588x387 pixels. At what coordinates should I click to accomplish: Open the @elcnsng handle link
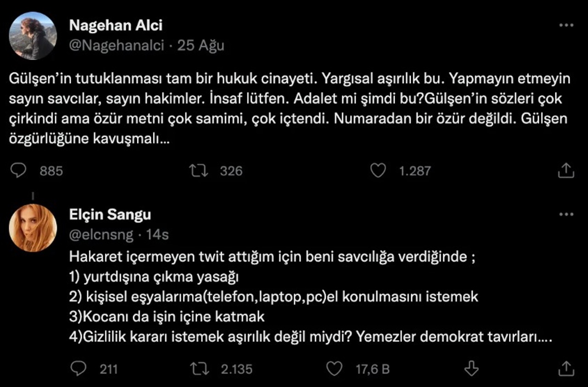coord(101,235)
